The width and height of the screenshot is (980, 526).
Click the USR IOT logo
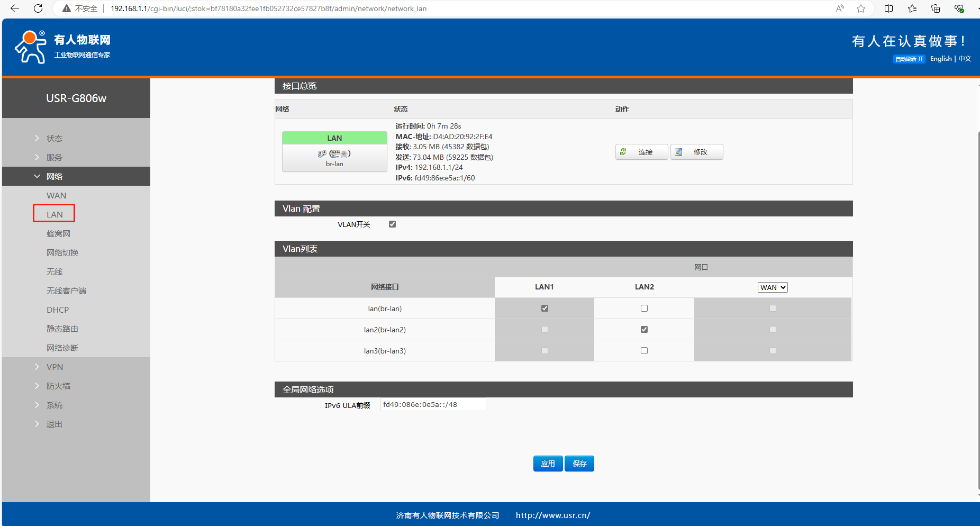(x=62, y=47)
